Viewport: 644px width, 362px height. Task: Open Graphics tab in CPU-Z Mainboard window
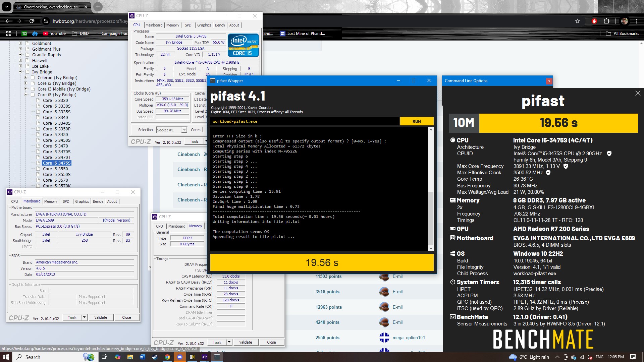[x=82, y=201]
